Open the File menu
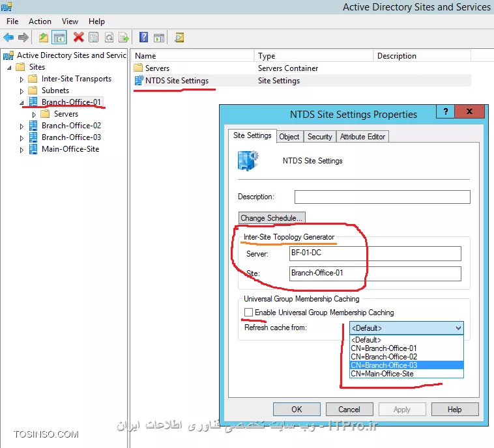494x448 pixels. (x=12, y=21)
